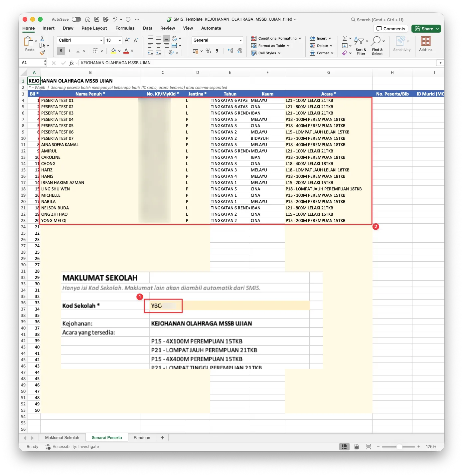Click the Percent Style icon

(x=208, y=51)
